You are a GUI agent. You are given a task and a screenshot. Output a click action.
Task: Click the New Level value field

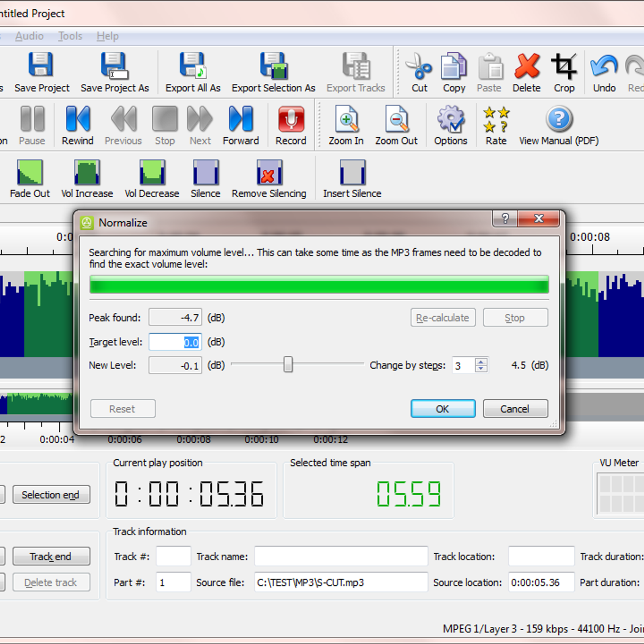(175, 365)
